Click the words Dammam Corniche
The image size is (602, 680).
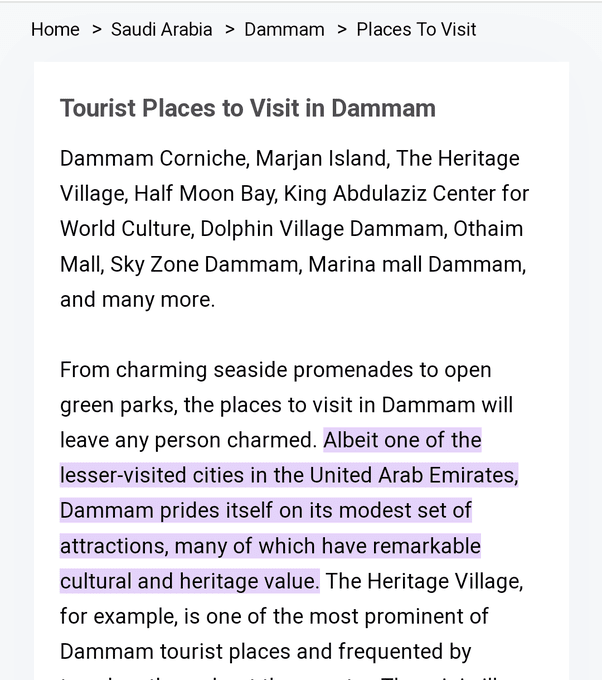pyautogui.click(x=152, y=158)
